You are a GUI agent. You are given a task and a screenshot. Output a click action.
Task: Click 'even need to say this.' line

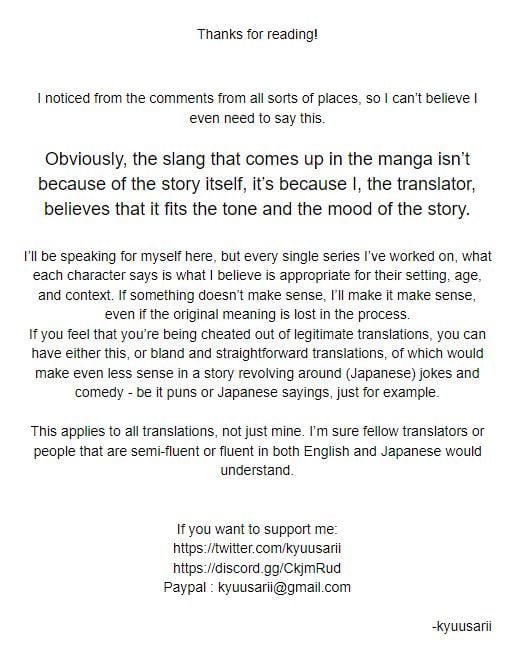pos(257,118)
